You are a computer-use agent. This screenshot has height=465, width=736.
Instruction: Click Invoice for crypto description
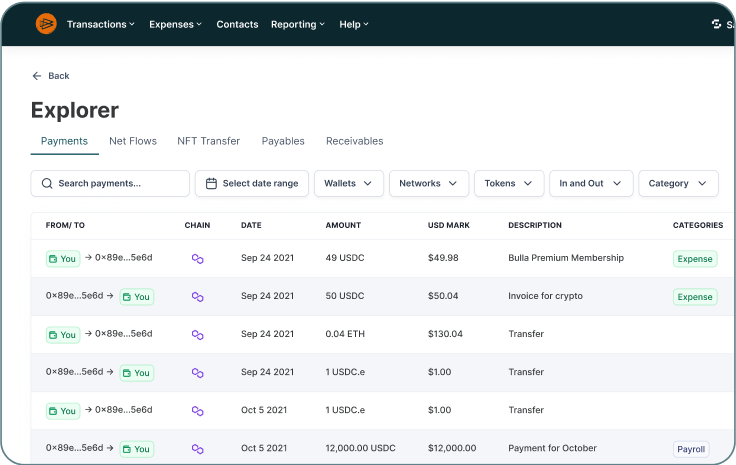(x=545, y=296)
